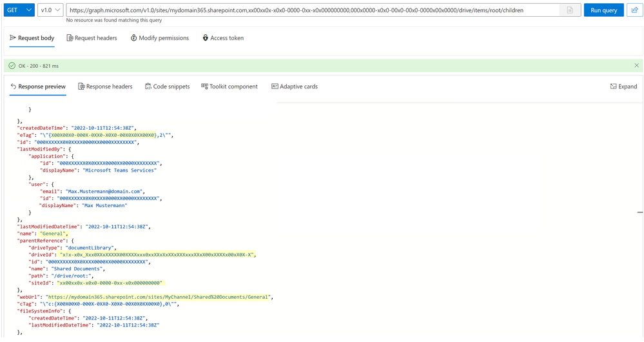Open the GET method dropdown
This screenshot has width=644, height=342.
pyautogui.click(x=20, y=10)
